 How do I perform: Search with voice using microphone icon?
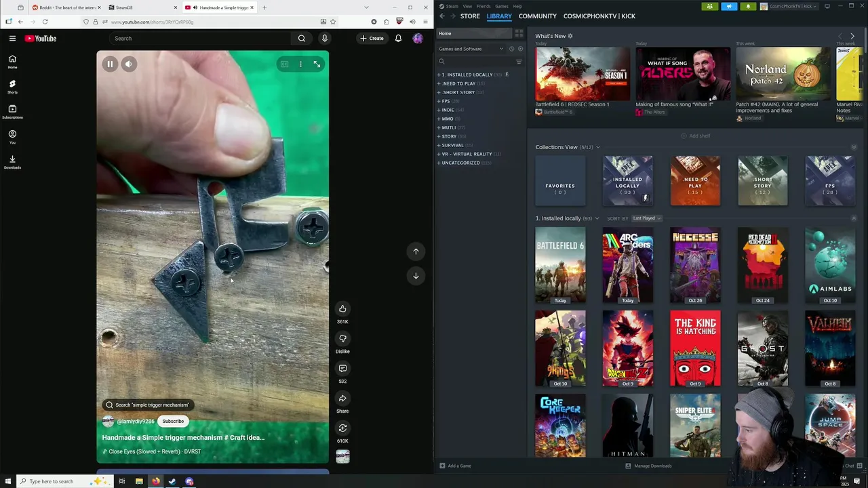(325, 39)
